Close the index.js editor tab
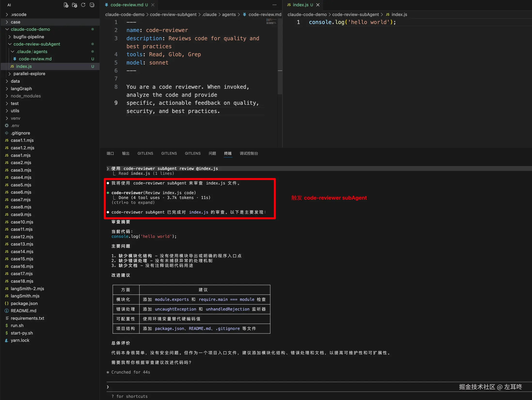The width and height of the screenshot is (532, 400). [x=318, y=5]
